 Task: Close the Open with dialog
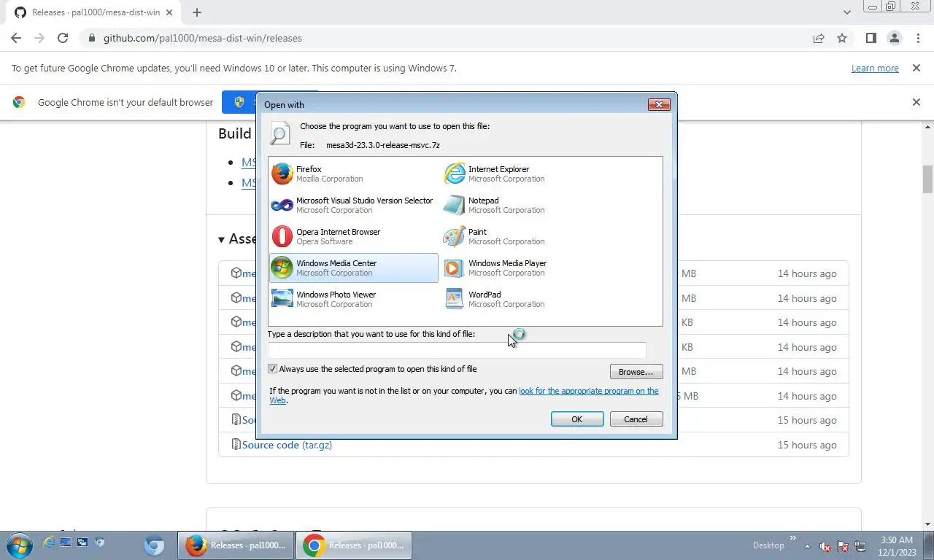(x=659, y=104)
